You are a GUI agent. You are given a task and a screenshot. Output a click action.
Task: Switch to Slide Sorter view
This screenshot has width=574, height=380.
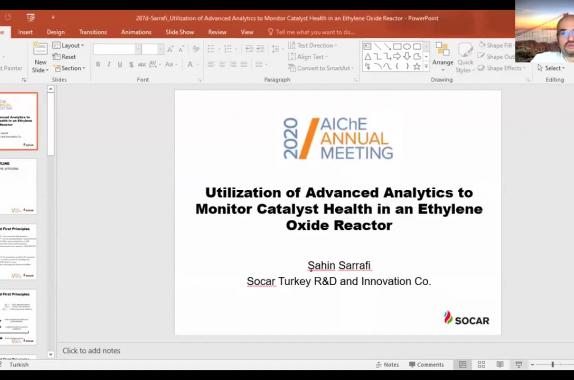pos(481,364)
